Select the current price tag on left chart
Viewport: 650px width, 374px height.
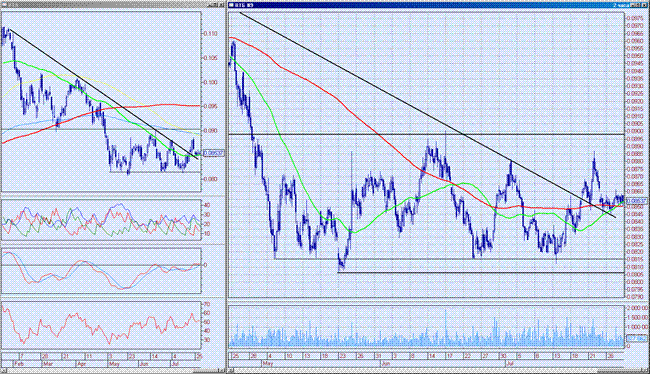(x=214, y=153)
